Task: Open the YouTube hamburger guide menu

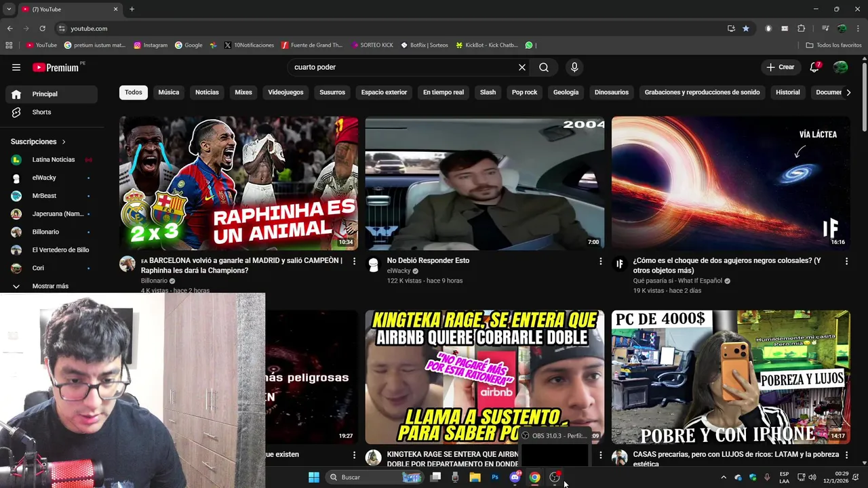Action: pyautogui.click(x=16, y=67)
